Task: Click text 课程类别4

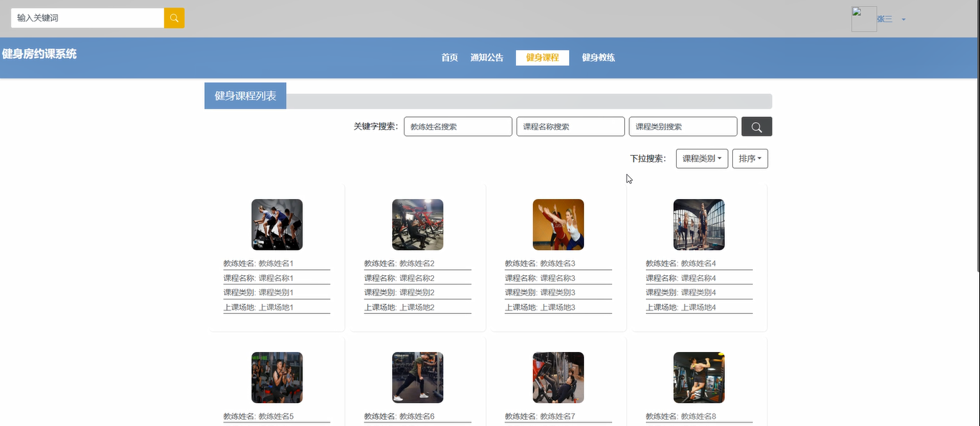Action: pos(698,292)
